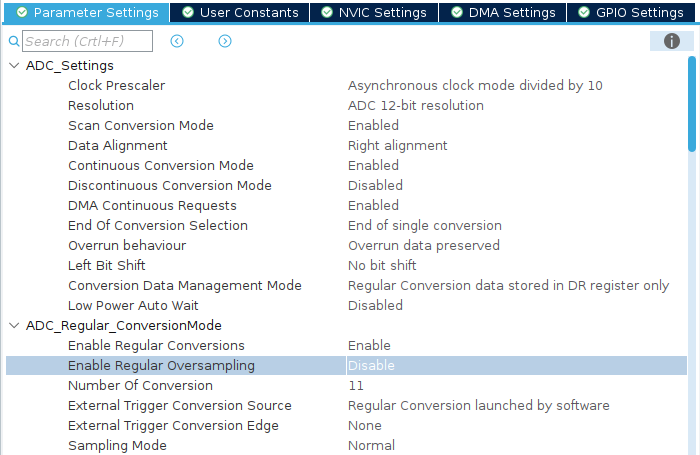Collapse the ADC_Settings group
Image resolution: width=700 pixels, height=455 pixels.
coord(14,66)
